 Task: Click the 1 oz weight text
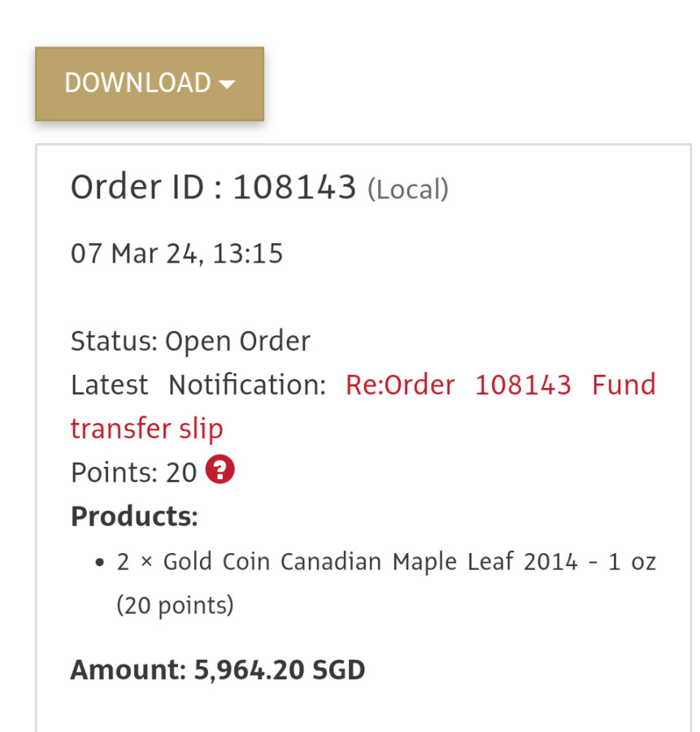click(x=632, y=562)
